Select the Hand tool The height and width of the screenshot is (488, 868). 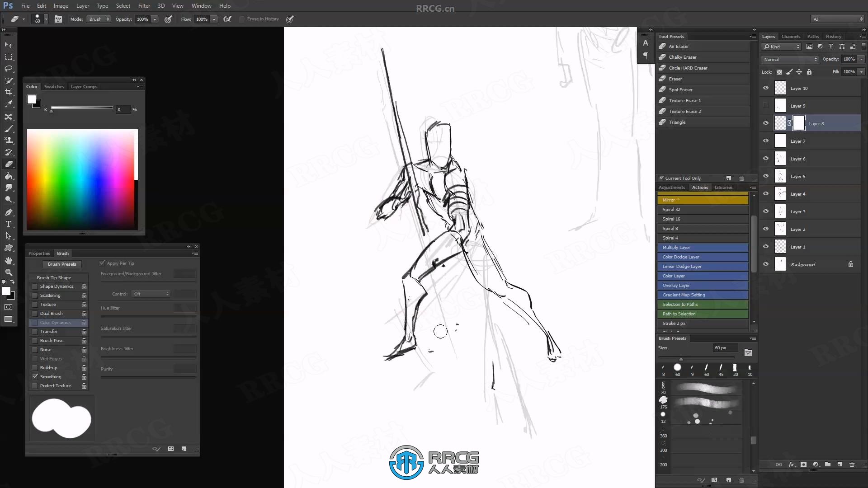(x=9, y=261)
